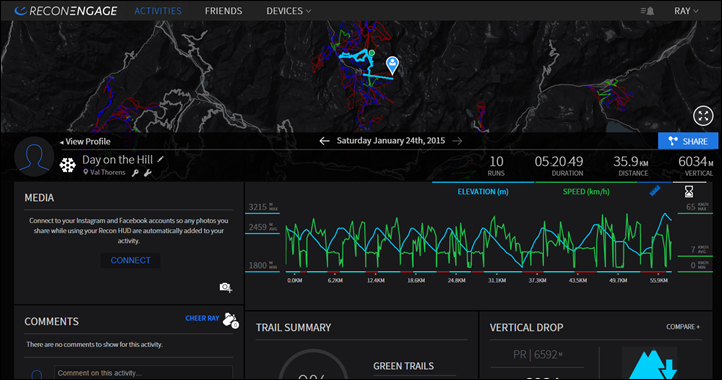Image resolution: width=722 pixels, height=380 pixels.
Task: Toggle the SPEED (km/h) graph series
Action: coord(586,192)
